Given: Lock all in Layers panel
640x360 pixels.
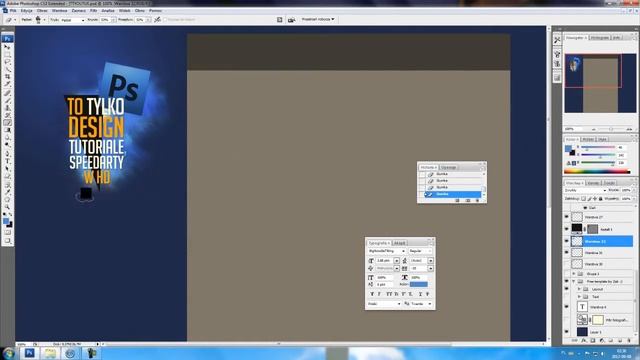Looking at the screenshot, I should (x=600, y=199).
